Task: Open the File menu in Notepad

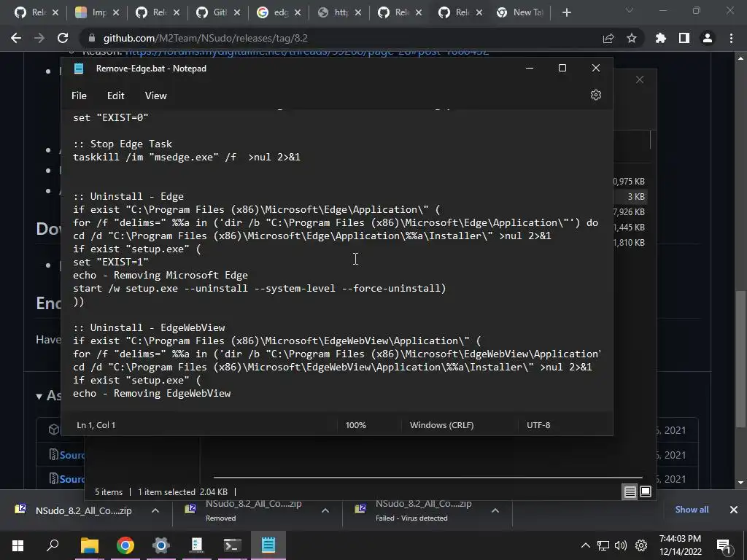Action: (79, 96)
